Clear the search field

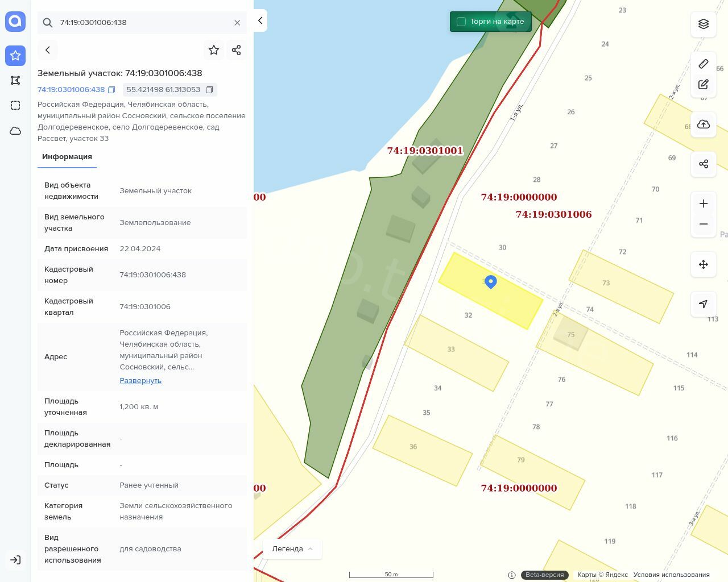point(237,23)
